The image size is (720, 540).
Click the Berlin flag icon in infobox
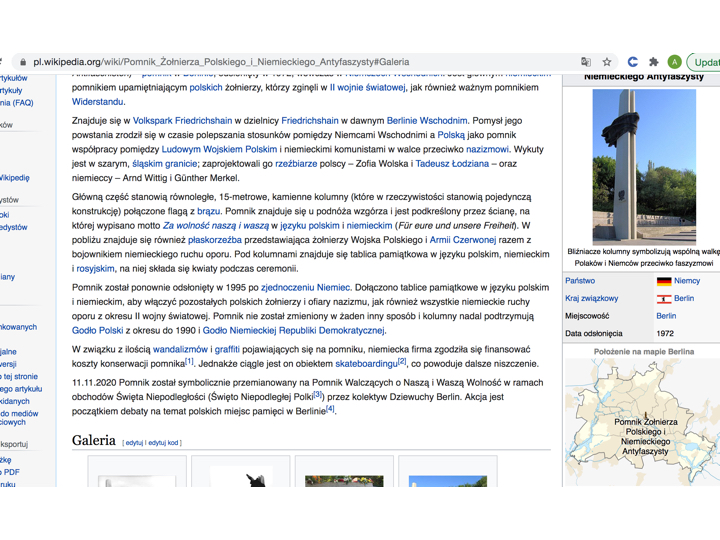click(664, 299)
